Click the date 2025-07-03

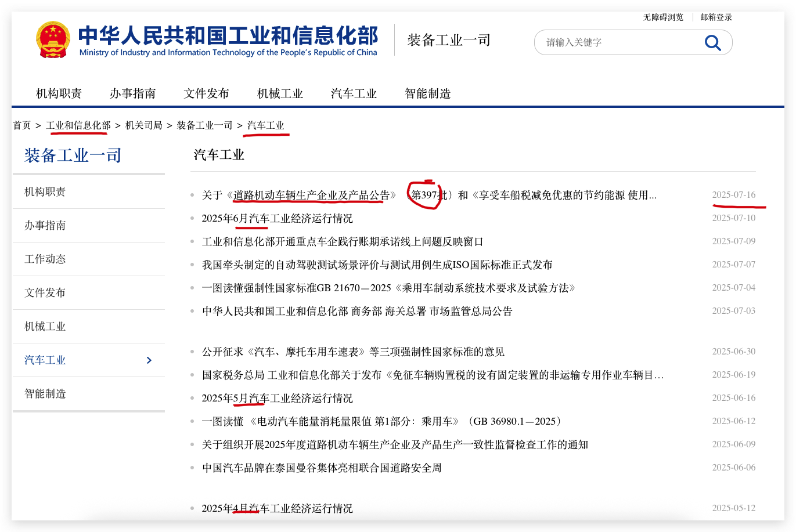pos(734,311)
